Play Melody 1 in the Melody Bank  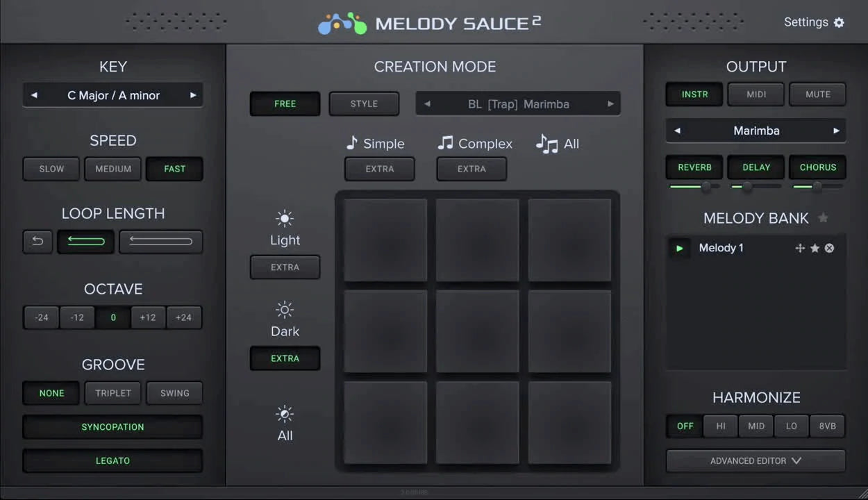point(679,248)
